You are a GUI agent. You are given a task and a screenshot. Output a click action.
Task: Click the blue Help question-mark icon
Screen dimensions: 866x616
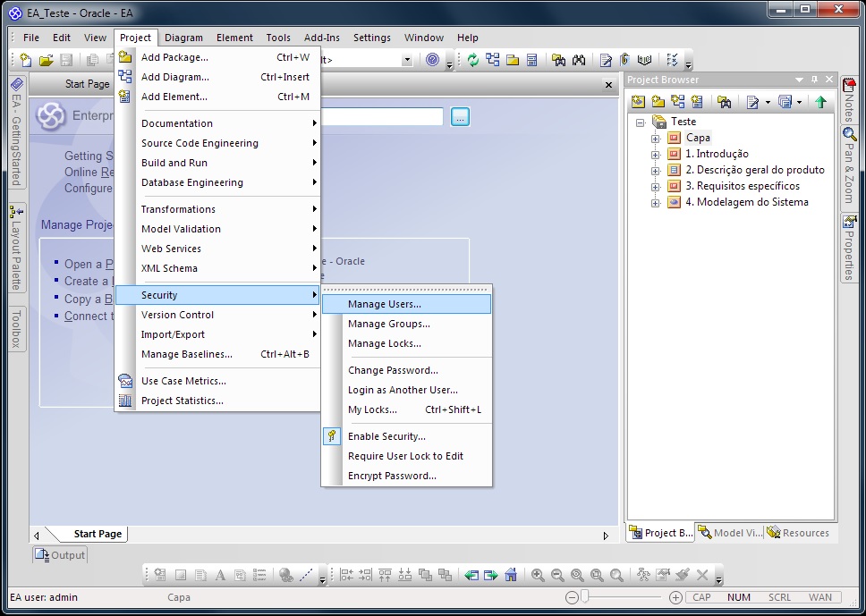(433, 60)
